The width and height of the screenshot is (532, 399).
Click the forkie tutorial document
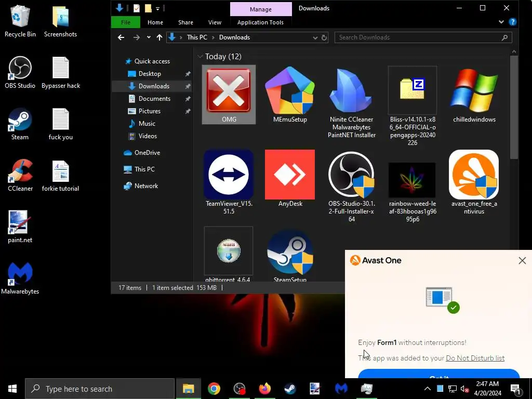(x=60, y=176)
